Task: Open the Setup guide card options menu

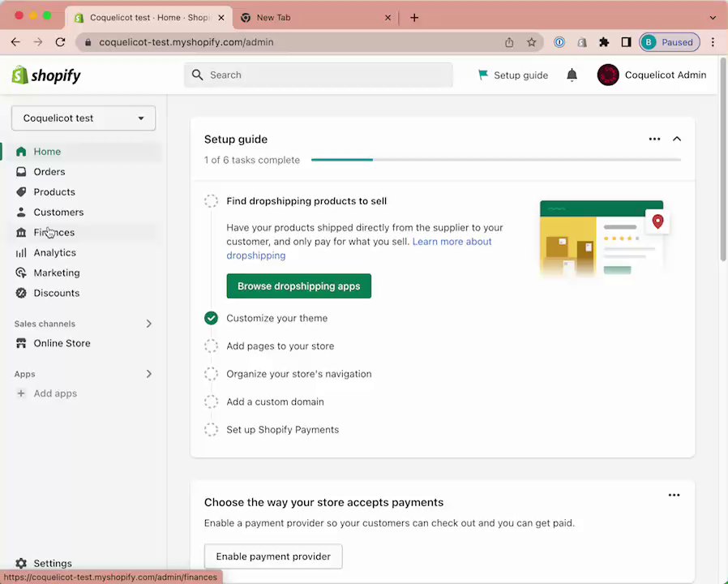Action: [655, 139]
